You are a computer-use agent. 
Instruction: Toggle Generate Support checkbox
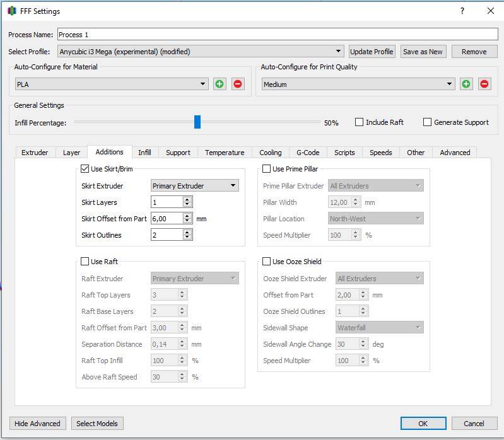pyautogui.click(x=427, y=122)
